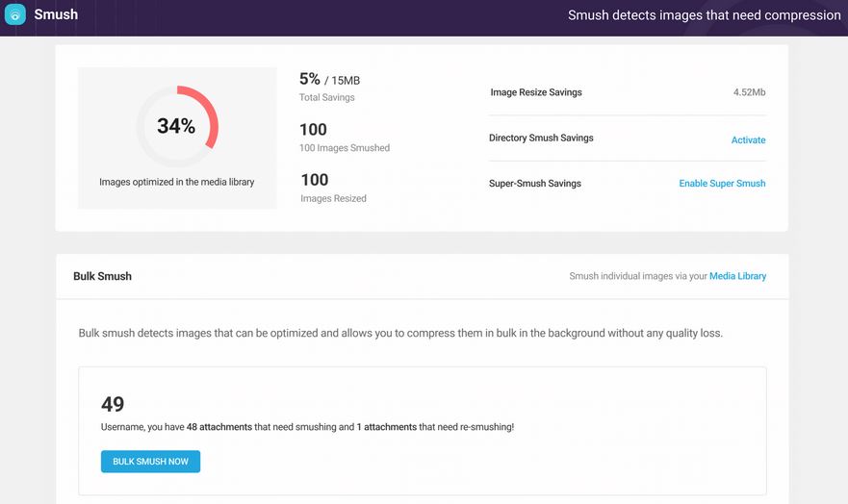Click the Smush logo icon
Viewport: 848px width, 504px height.
pos(15,14)
